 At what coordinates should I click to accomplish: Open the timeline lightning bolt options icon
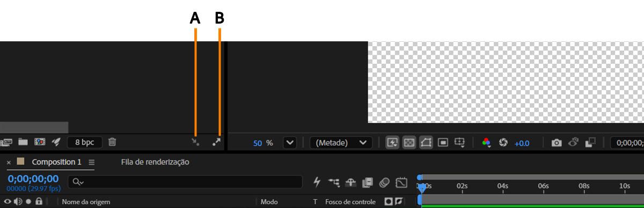(x=317, y=183)
